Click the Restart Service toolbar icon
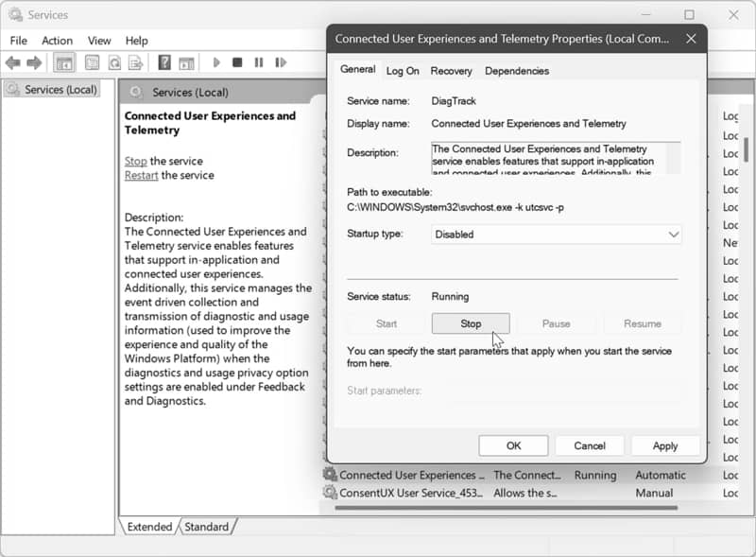This screenshot has height=557, width=756. [281, 62]
